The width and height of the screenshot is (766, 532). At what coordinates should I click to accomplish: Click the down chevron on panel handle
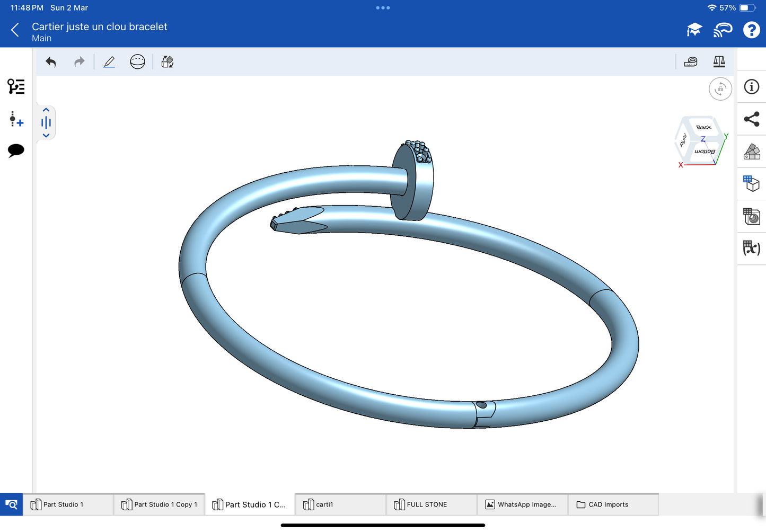pos(46,136)
